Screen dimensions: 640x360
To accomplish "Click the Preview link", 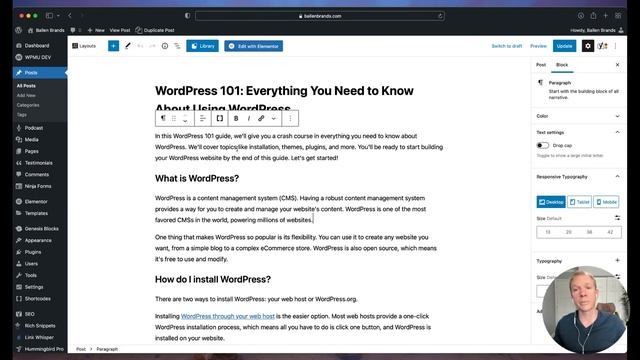I will 538,46.
